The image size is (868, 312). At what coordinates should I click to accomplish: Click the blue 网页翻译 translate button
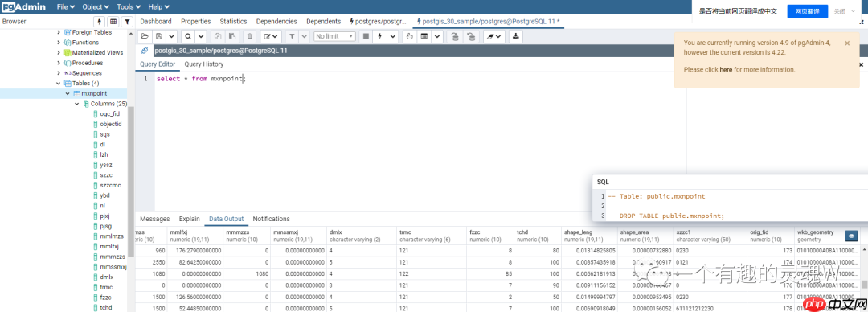(x=808, y=11)
